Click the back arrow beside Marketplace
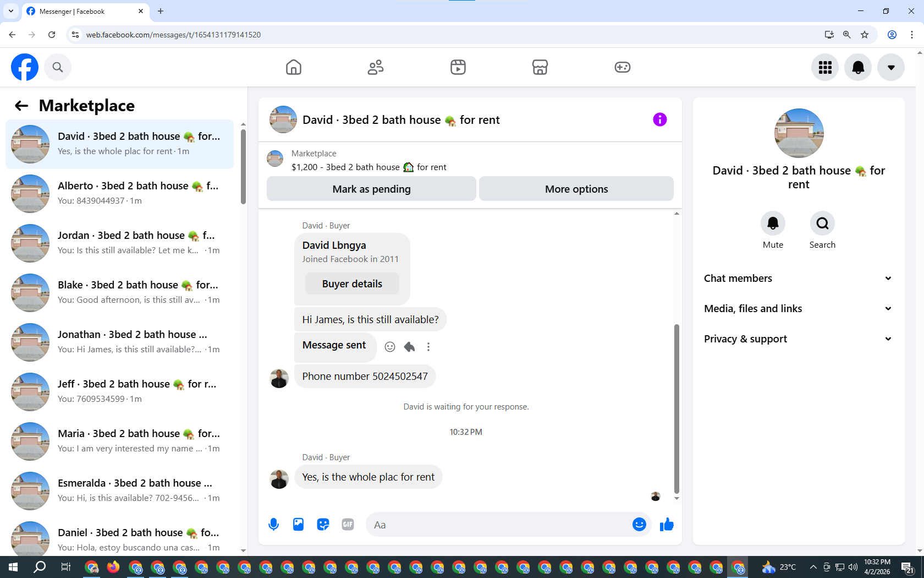 [21, 106]
